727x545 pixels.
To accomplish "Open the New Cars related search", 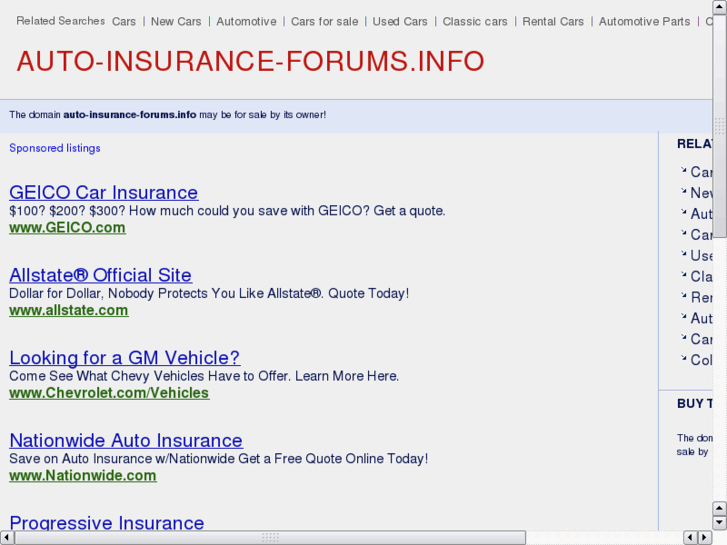I will click(176, 21).
